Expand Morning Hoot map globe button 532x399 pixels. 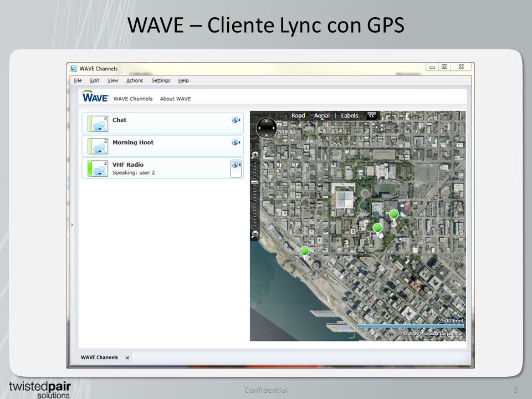click(236, 142)
